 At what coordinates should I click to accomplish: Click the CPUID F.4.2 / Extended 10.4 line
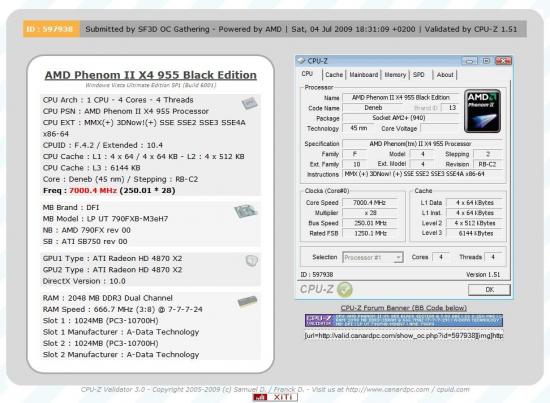click(103, 145)
